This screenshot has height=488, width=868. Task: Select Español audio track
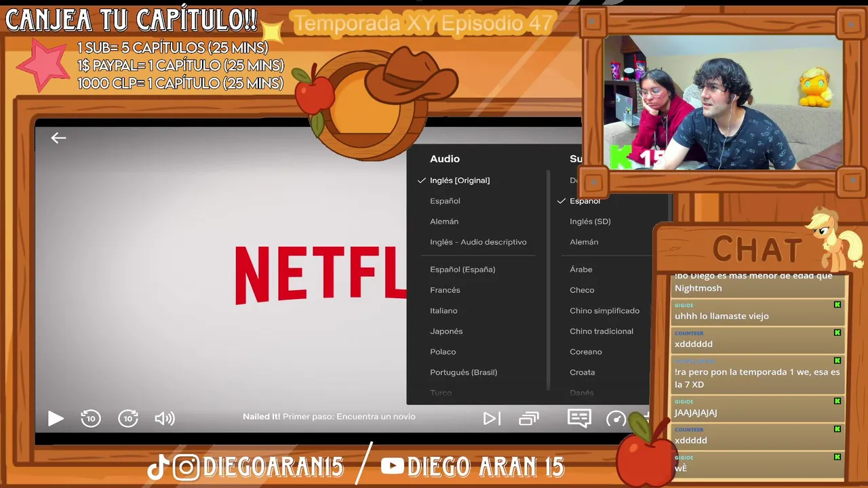[445, 201]
